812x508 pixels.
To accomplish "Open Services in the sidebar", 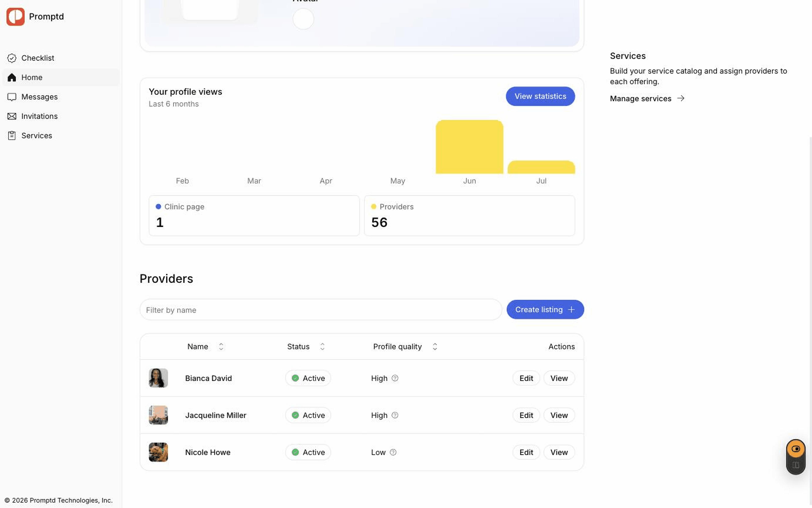I will pos(61,135).
